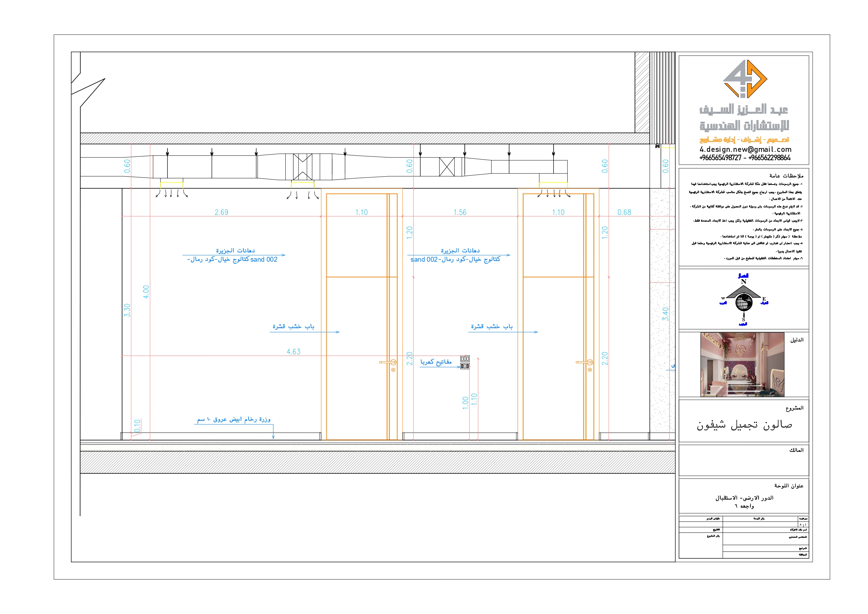Click the orange Arabic tagline under logo
Viewport: 868px width, 614px height.
pos(744,140)
